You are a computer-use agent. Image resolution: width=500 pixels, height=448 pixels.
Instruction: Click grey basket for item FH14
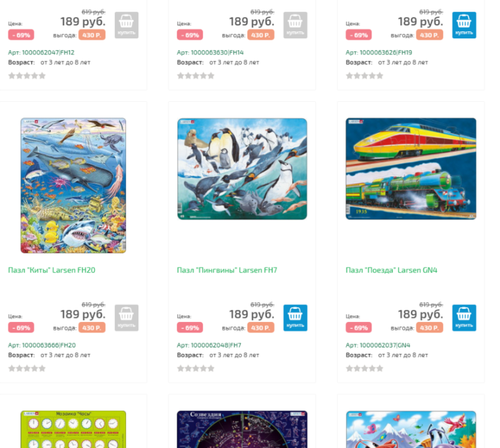click(295, 25)
